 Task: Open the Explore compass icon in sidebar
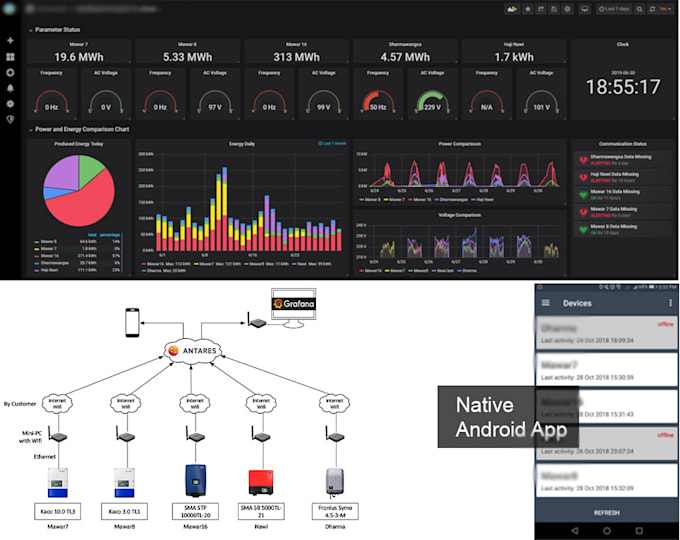click(10, 72)
